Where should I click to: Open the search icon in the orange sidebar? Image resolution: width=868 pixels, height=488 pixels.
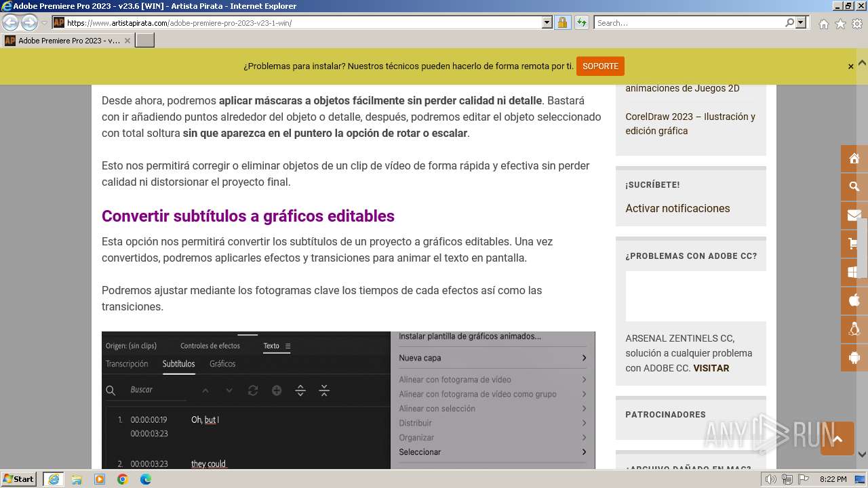pos(854,186)
